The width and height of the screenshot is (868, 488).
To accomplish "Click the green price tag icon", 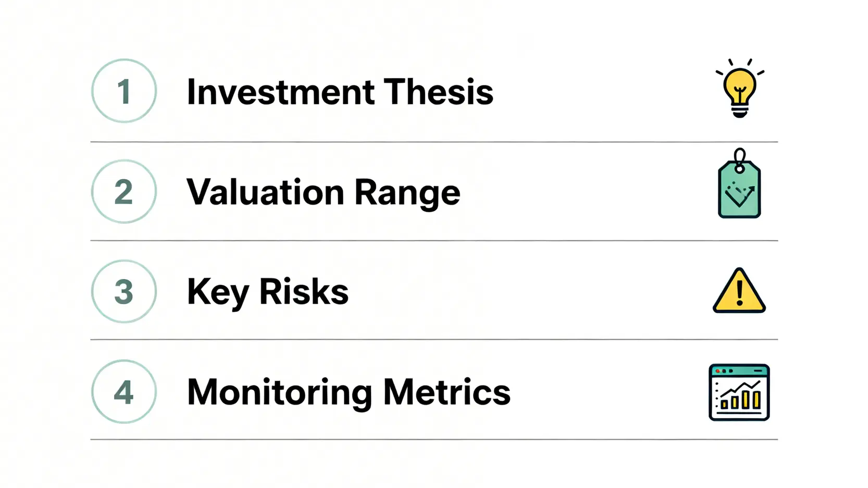I will [x=739, y=187].
